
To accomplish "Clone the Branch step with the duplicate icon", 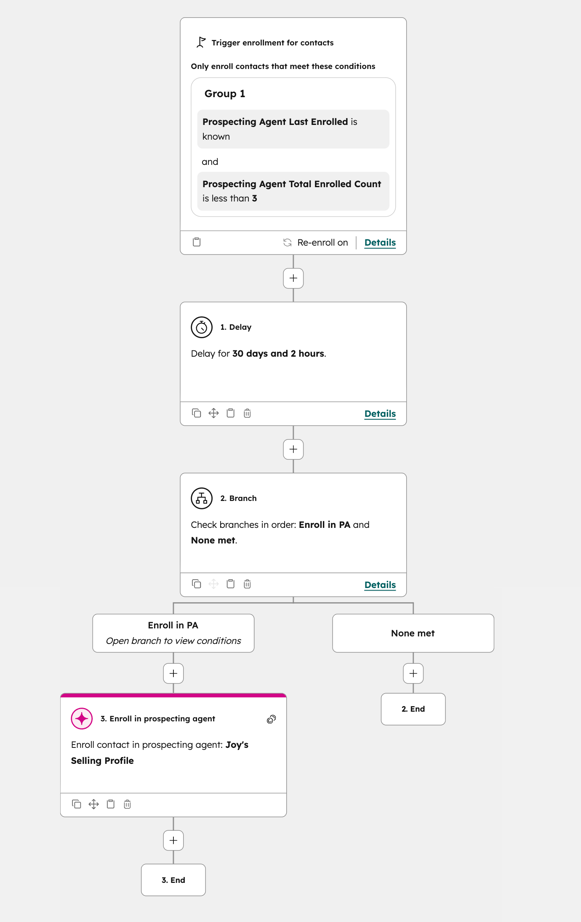I will pyautogui.click(x=196, y=584).
